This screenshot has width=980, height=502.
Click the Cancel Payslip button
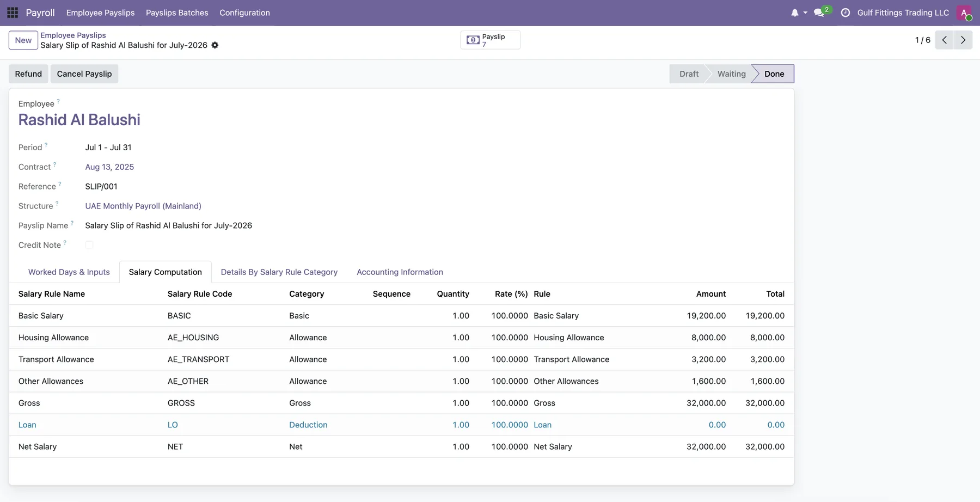point(84,74)
